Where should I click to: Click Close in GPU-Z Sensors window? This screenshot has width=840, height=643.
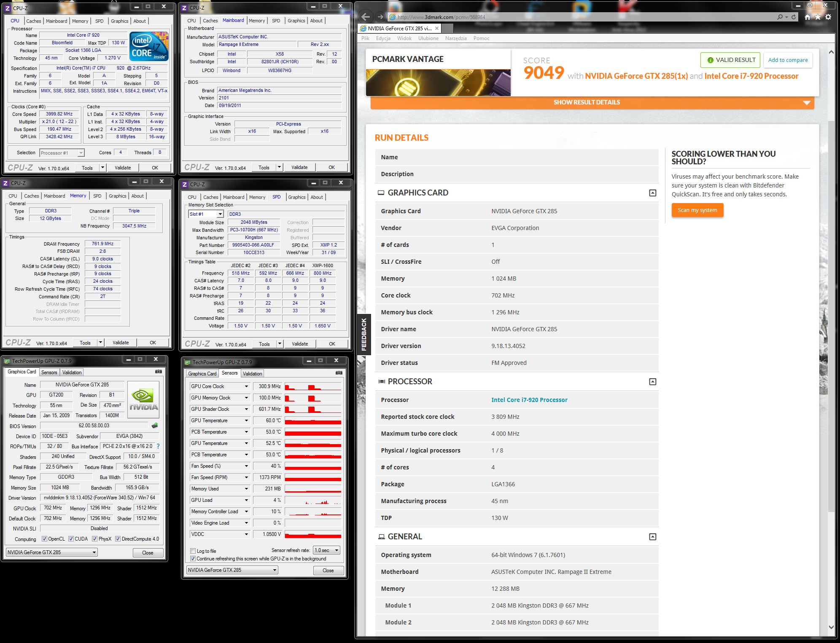pos(328,571)
